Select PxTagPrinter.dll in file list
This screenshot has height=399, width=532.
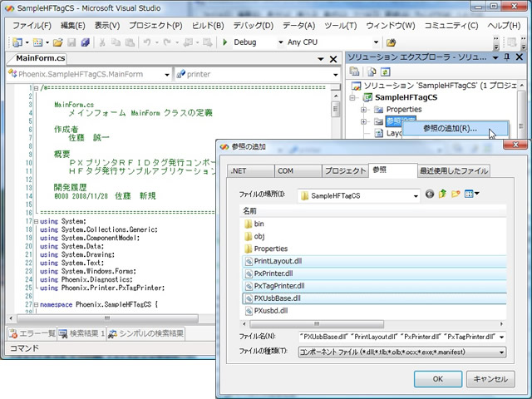375,286
